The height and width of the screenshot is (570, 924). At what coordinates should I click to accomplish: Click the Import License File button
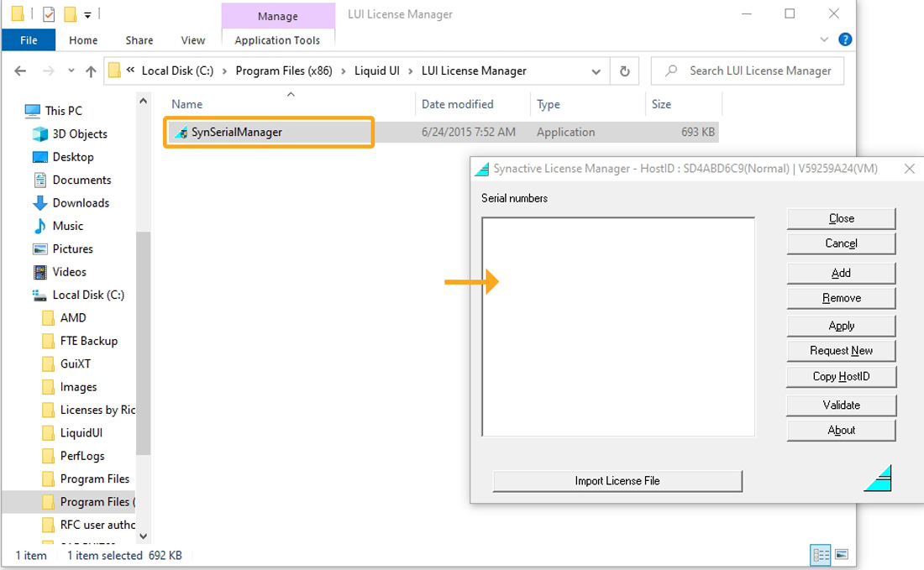coord(617,481)
